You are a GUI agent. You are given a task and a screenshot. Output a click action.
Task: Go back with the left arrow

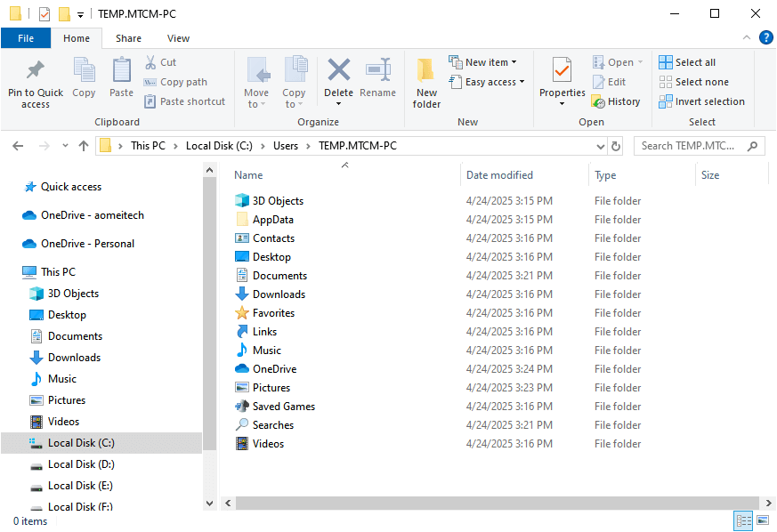click(18, 146)
